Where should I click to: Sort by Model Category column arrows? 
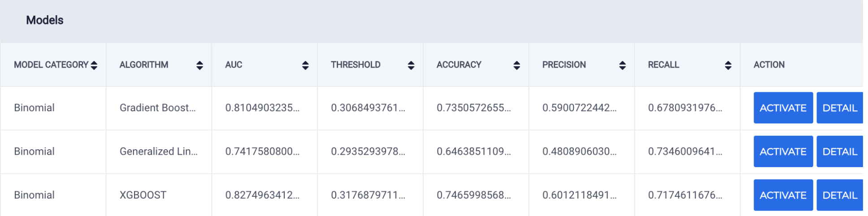coord(94,65)
